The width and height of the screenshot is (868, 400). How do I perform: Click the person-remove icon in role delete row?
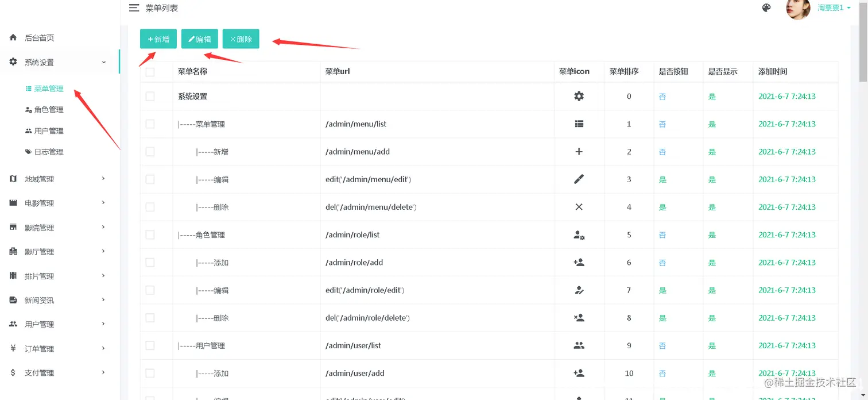tap(579, 318)
